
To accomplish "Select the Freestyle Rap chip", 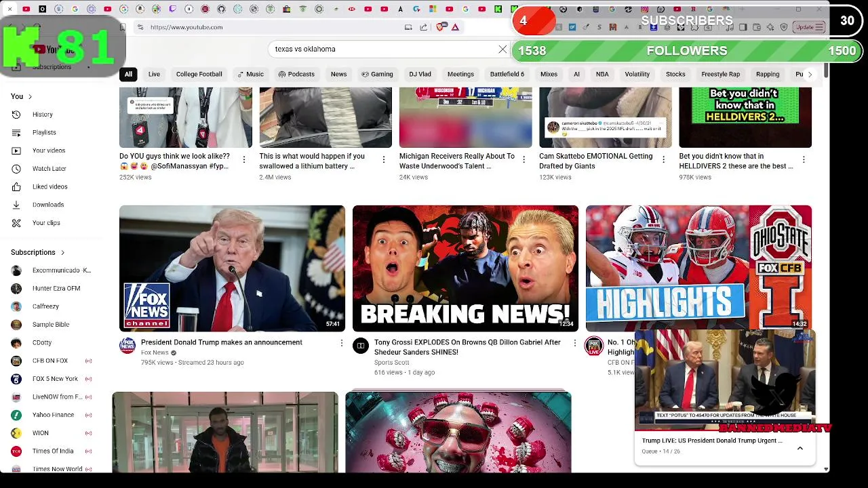I will (x=720, y=74).
